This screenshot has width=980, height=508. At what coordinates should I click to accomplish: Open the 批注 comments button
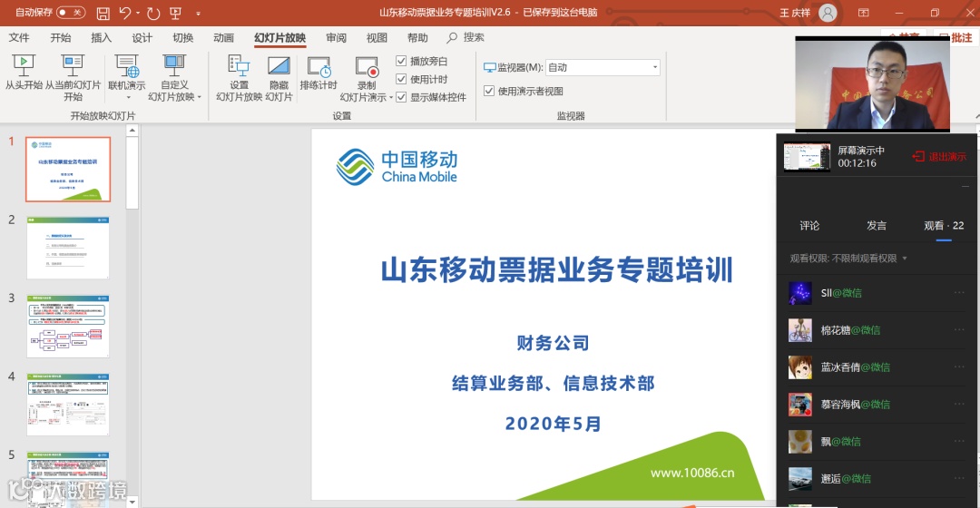point(955,37)
